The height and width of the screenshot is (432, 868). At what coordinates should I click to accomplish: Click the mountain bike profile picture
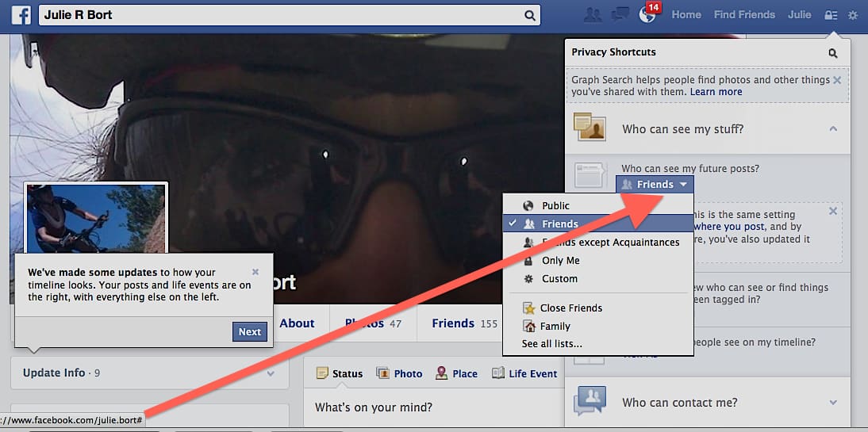[x=96, y=218]
